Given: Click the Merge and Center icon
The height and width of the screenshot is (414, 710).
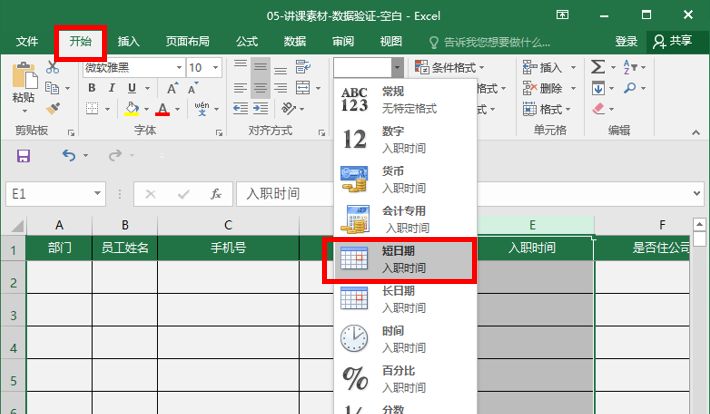Looking at the screenshot, I should (303, 88).
